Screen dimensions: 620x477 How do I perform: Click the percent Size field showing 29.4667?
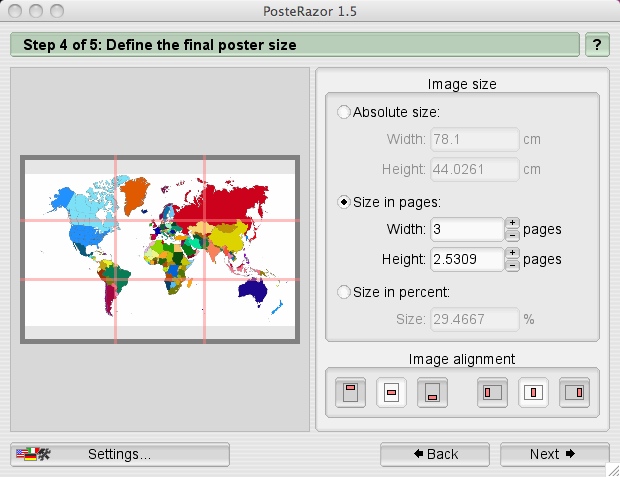[x=474, y=319]
